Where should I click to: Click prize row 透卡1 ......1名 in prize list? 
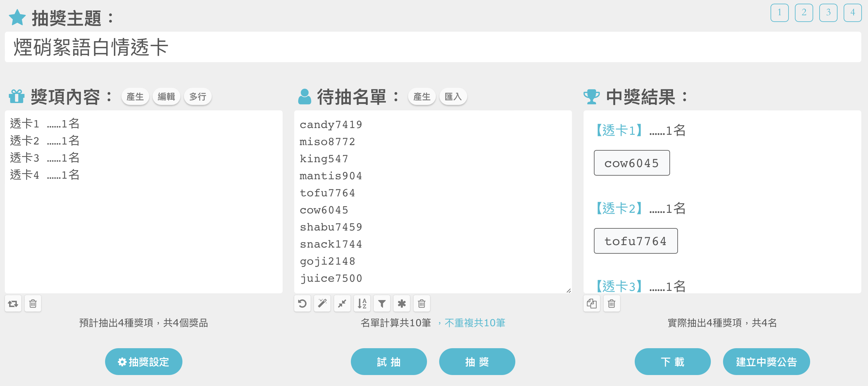(45, 123)
